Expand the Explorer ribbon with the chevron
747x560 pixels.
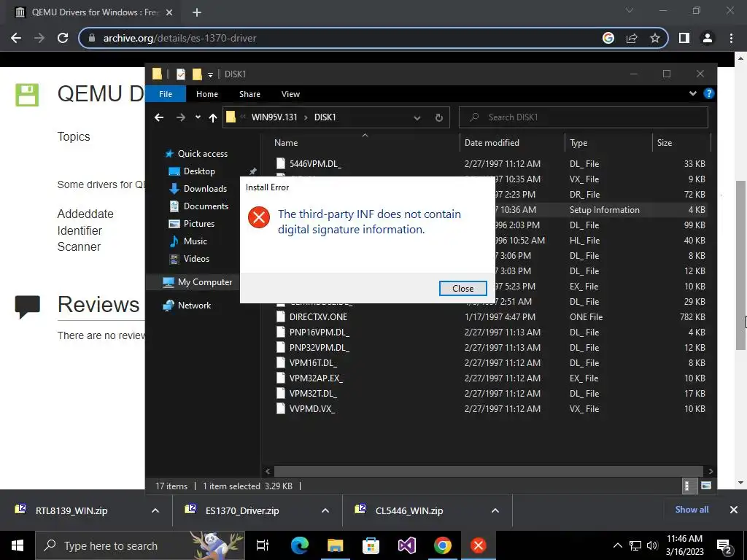click(693, 93)
